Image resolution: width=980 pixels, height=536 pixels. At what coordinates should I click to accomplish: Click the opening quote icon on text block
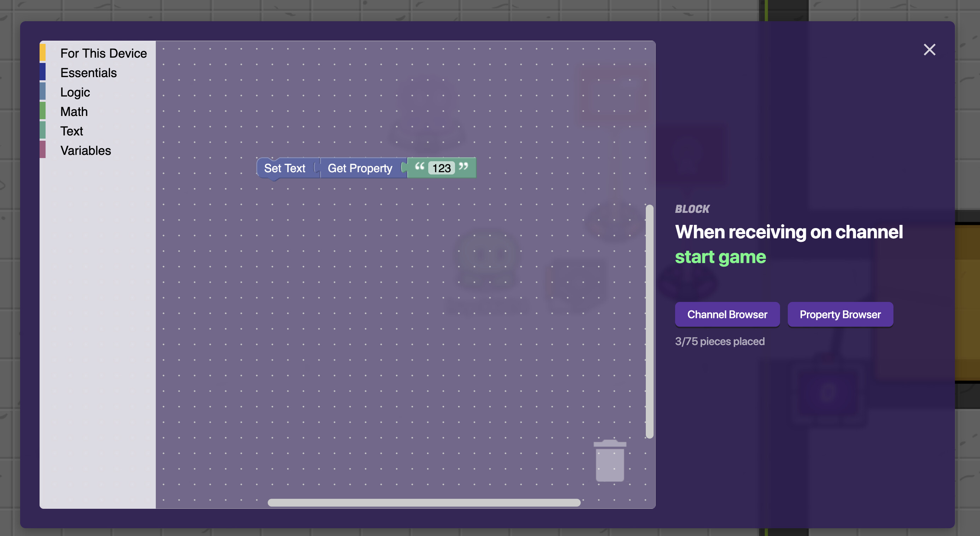[x=419, y=167]
